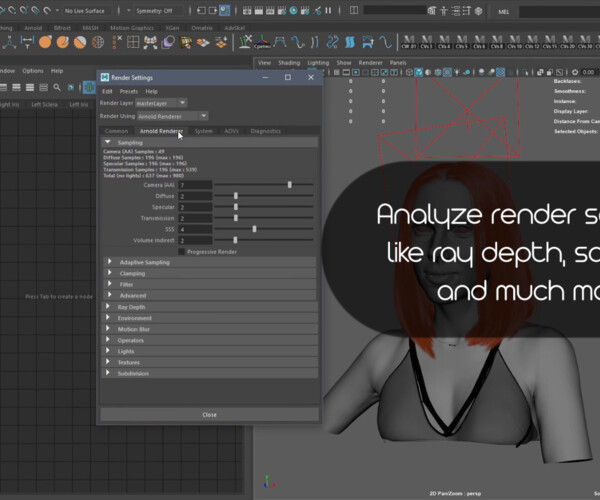Click the panel layout icon before the search field

[354, 10]
